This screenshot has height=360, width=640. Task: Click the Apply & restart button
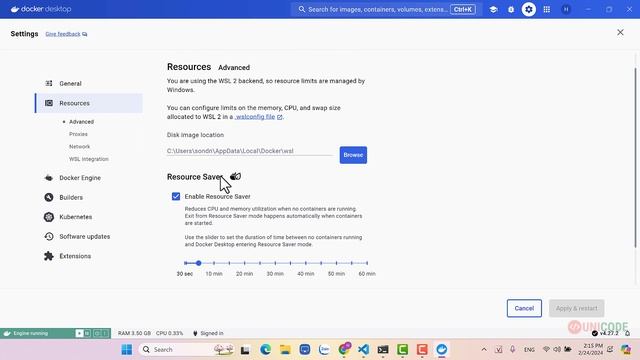tap(576, 308)
